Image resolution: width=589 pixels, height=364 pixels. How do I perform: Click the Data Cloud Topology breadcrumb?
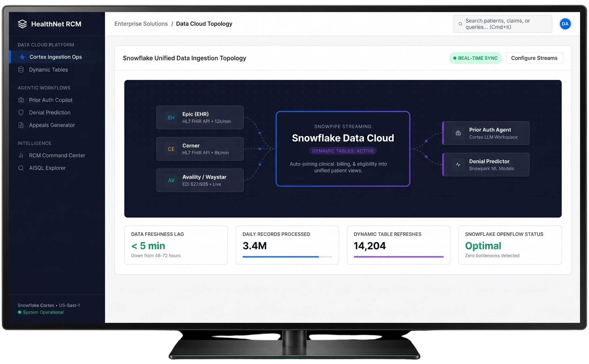(204, 24)
